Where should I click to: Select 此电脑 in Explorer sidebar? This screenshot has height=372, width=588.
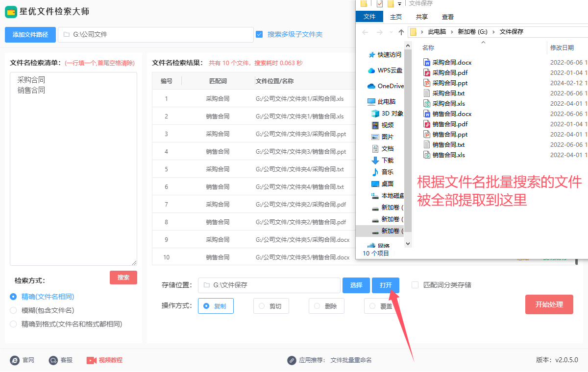pyautogui.click(x=382, y=101)
